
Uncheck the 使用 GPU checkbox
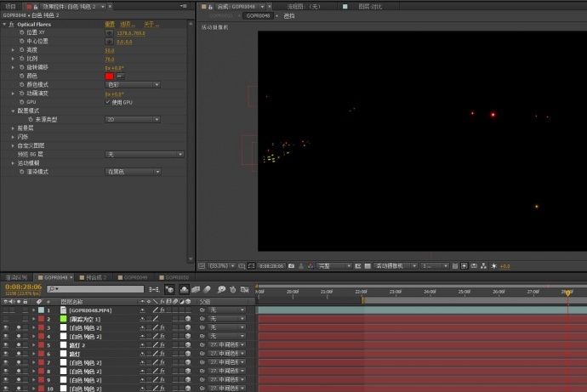click(x=107, y=102)
